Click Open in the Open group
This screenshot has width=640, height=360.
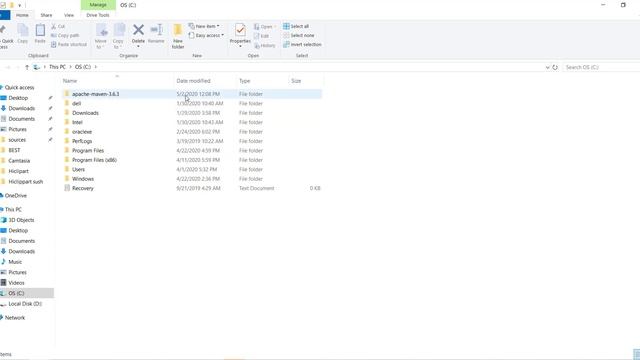point(264,27)
